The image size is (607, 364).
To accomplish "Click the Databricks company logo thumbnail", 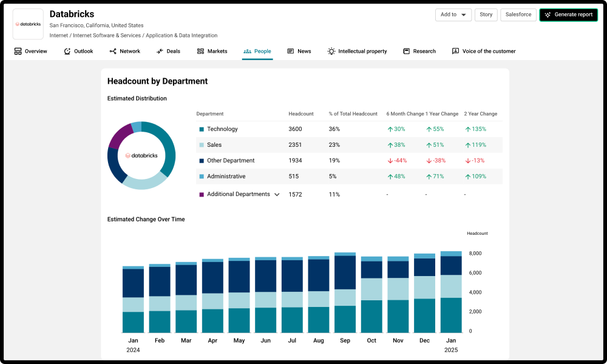I will point(28,24).
